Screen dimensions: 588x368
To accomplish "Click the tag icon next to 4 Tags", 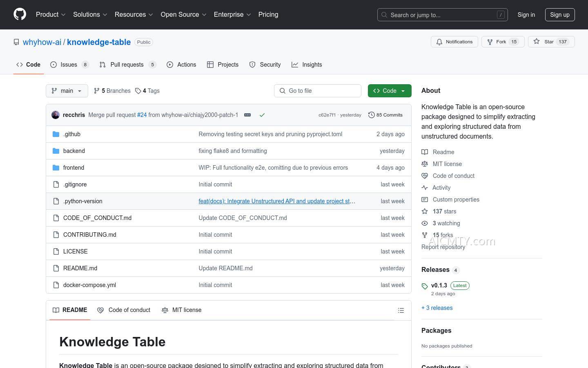I will (138, 91).
